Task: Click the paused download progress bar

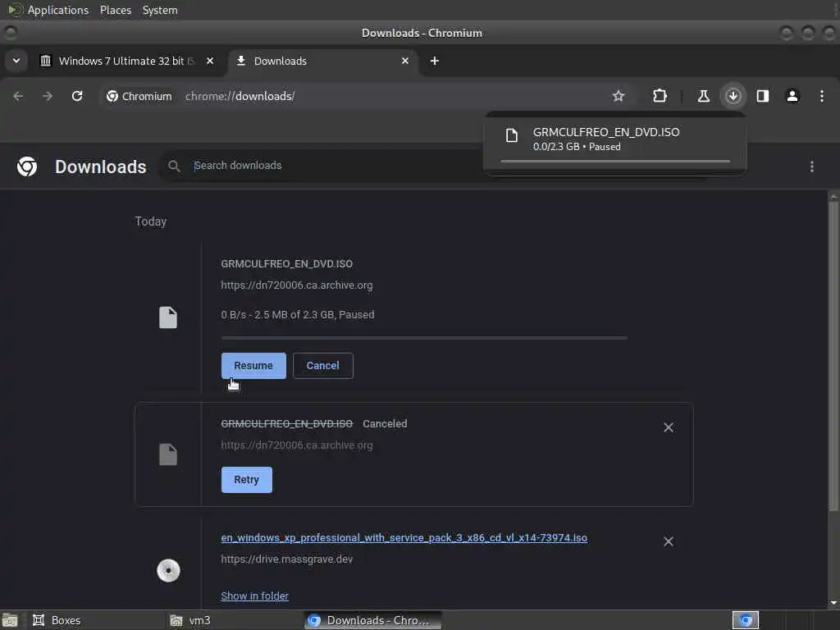Action: pyautogui.click(x=424, y=338)
